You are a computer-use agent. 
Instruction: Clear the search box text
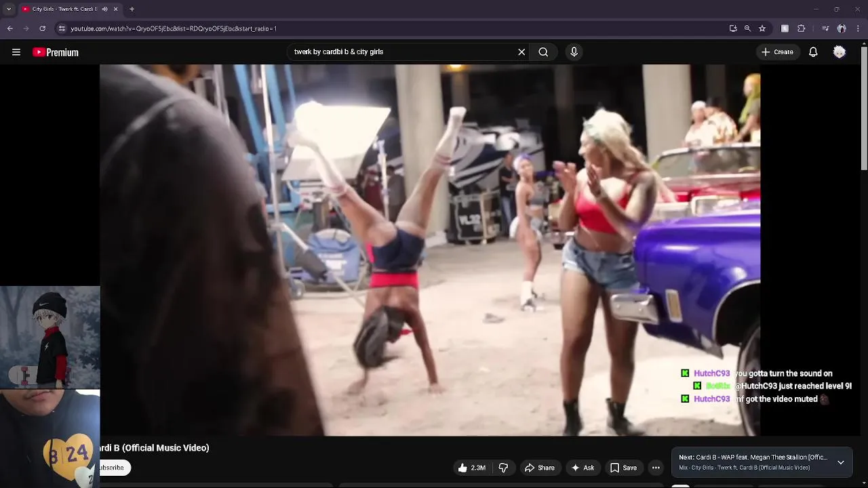coord(521,52)
